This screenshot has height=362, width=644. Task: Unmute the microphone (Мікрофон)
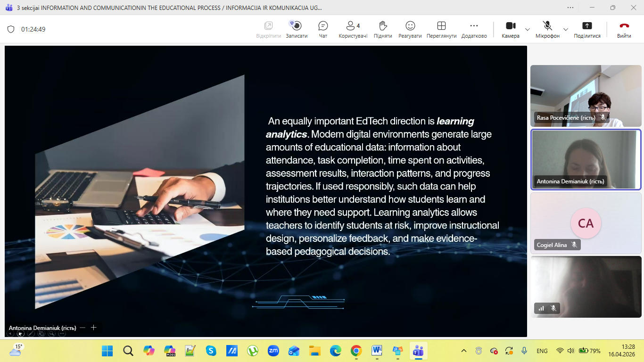coord(547,29)
